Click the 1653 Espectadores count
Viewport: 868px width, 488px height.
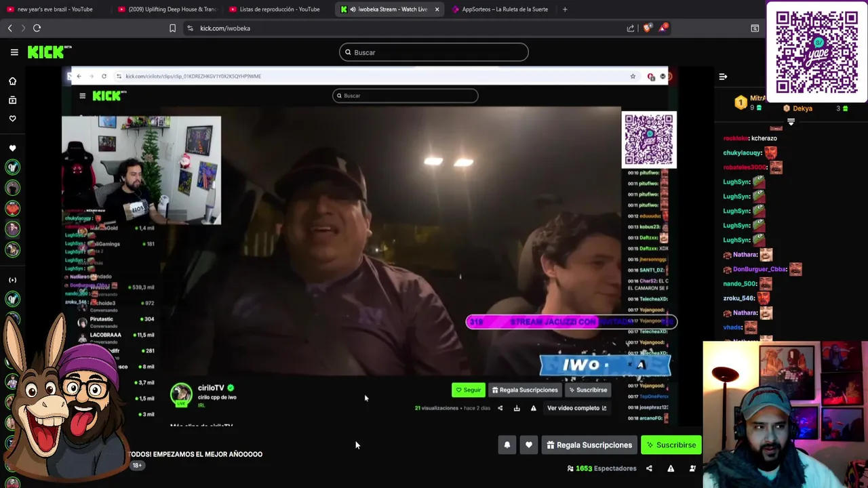pyautogui.click(x=601, y=468)
